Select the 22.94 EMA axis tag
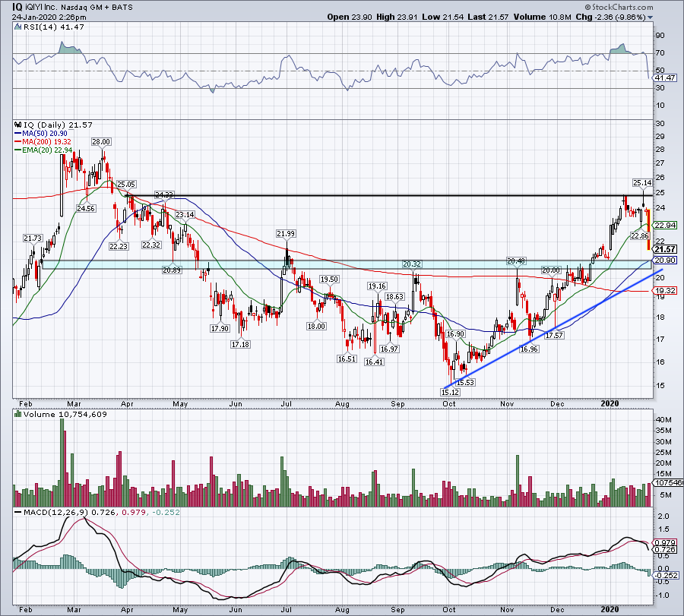684x616 pixels. click(x=666, y=225)
